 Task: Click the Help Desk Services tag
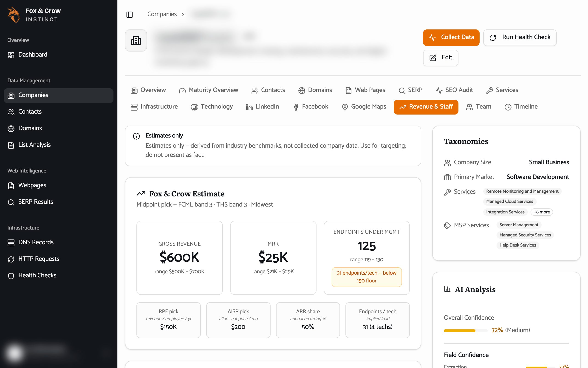(x=517, y=245)
